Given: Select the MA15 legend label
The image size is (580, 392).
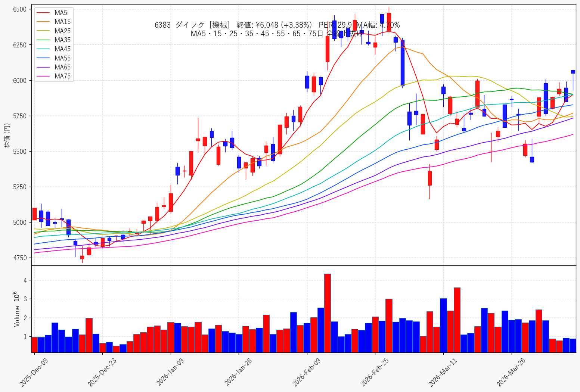Looking at the screenshot, I should click(62, 22).
